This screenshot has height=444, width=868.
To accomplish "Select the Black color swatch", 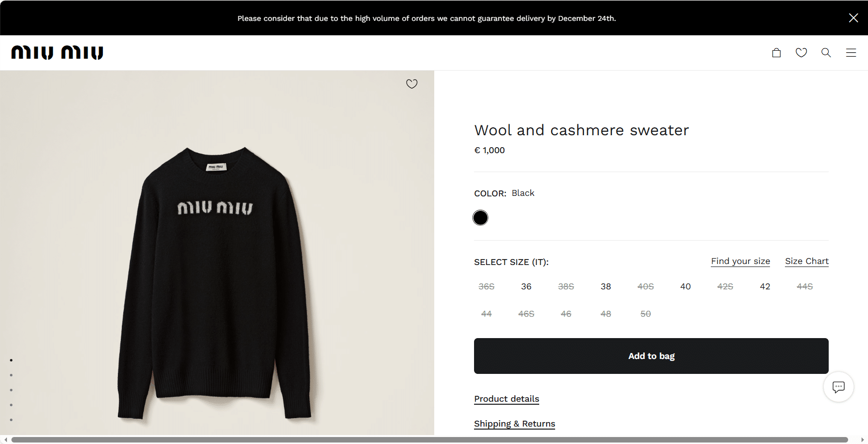I will [x=481, y=218].
